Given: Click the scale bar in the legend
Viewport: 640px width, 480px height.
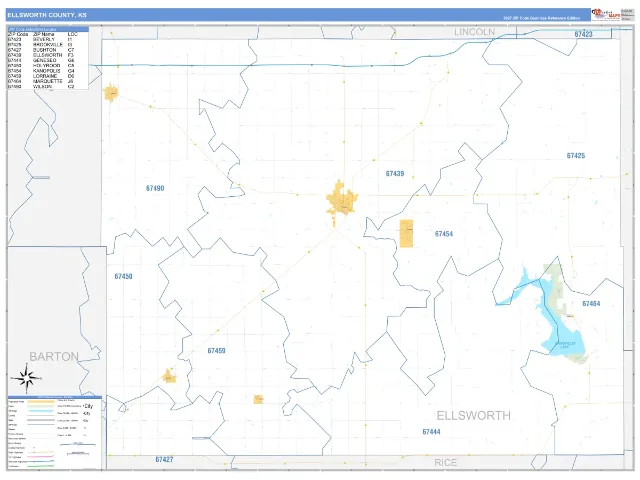Looking at the screenshot, I should (78, 445).
